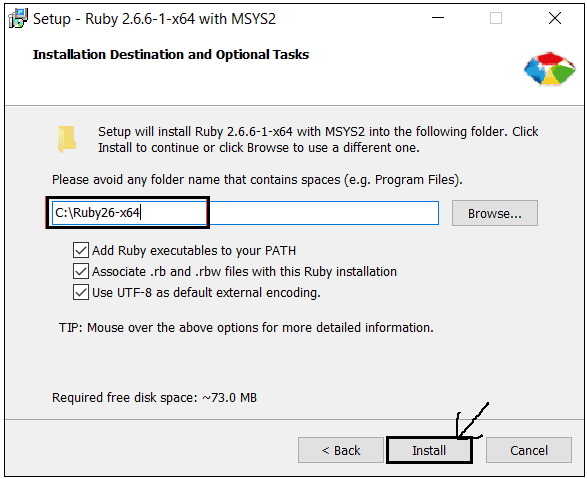Click the TIP text about mousing over options

click(x=246, y=327)
